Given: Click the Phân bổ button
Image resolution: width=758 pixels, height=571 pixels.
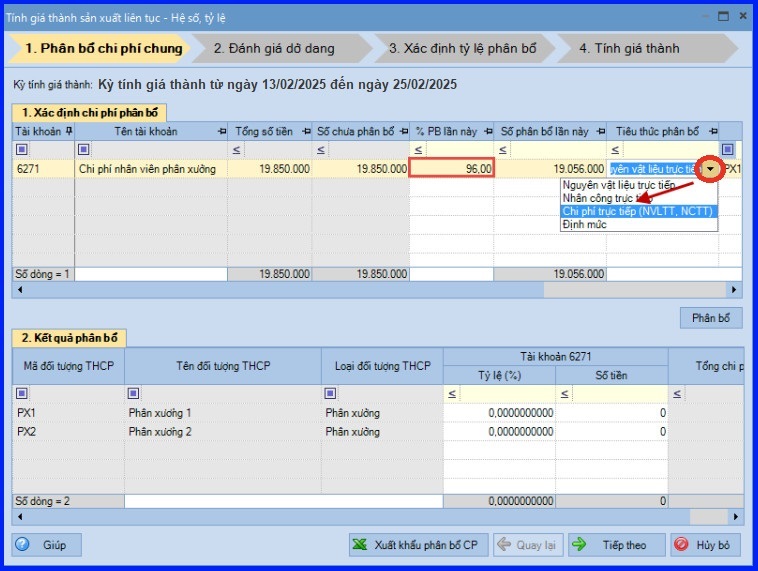Looking at the screenshot, I should click(x=710, y=318).
